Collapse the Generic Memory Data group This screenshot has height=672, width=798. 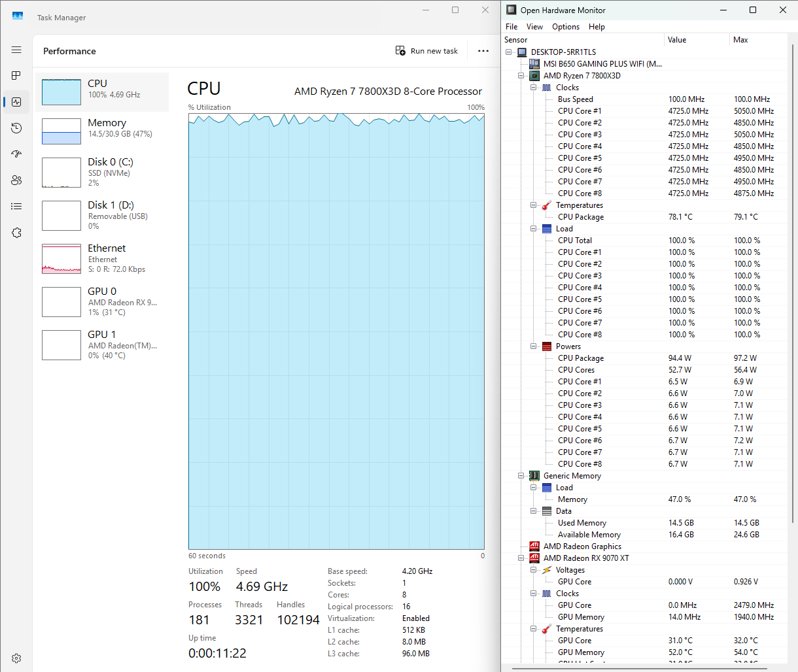534,511
